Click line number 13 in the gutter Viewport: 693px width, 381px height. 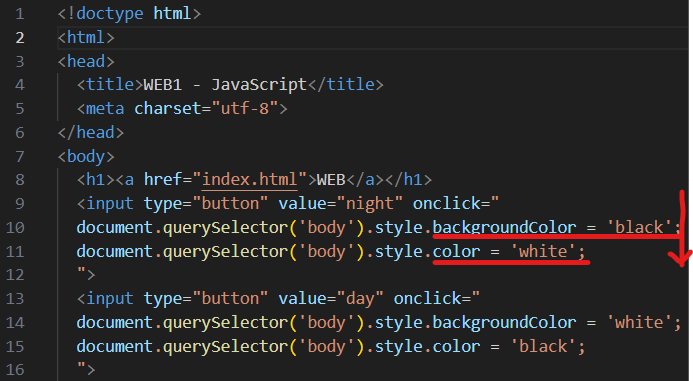tap(15, 299)
